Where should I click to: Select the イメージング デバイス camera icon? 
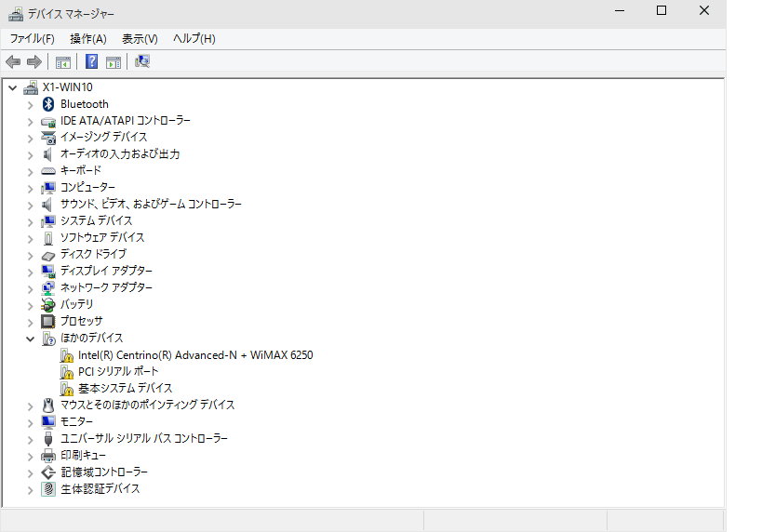tap(48, 138)
